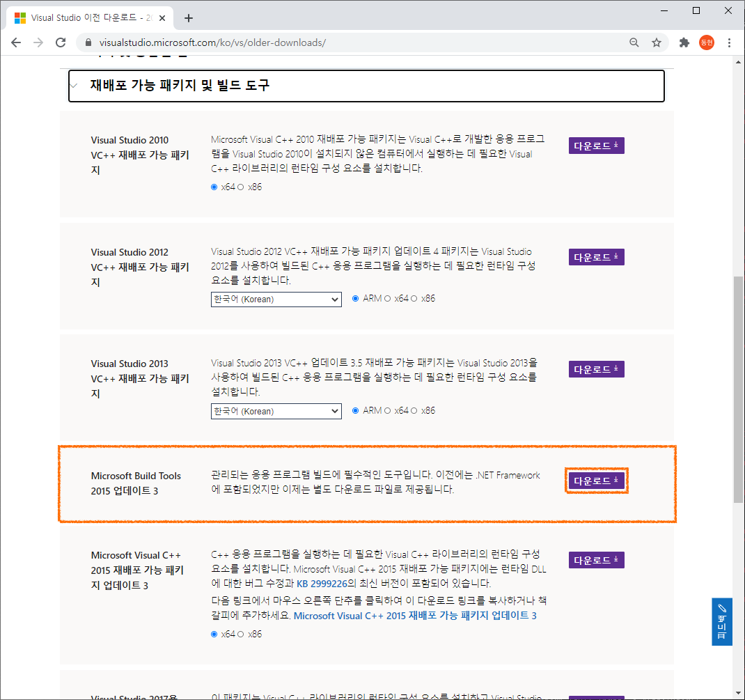Viewport: 745px width, 700px height.
Task: Close the Visual Studio downloads tab
Action: (162, 18)
